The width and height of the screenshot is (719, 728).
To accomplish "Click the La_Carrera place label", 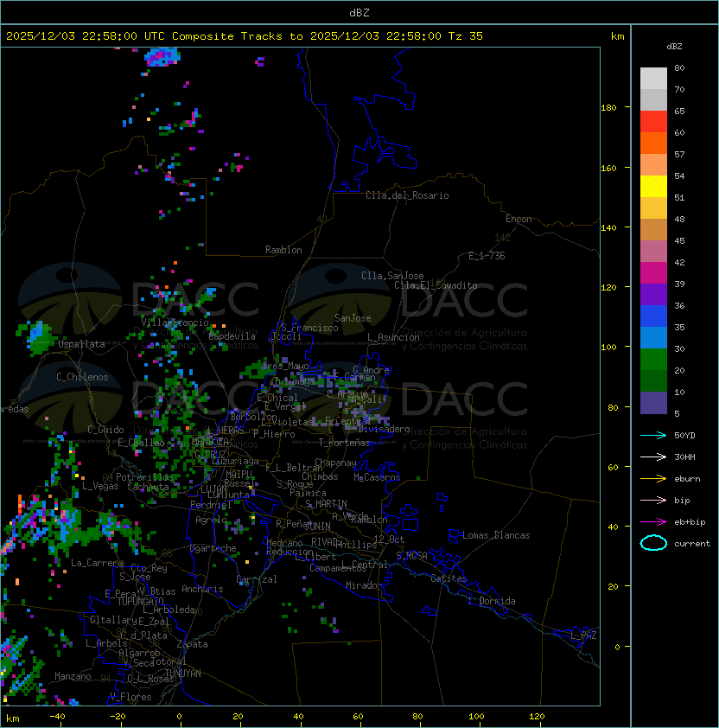I will [97, 563].
